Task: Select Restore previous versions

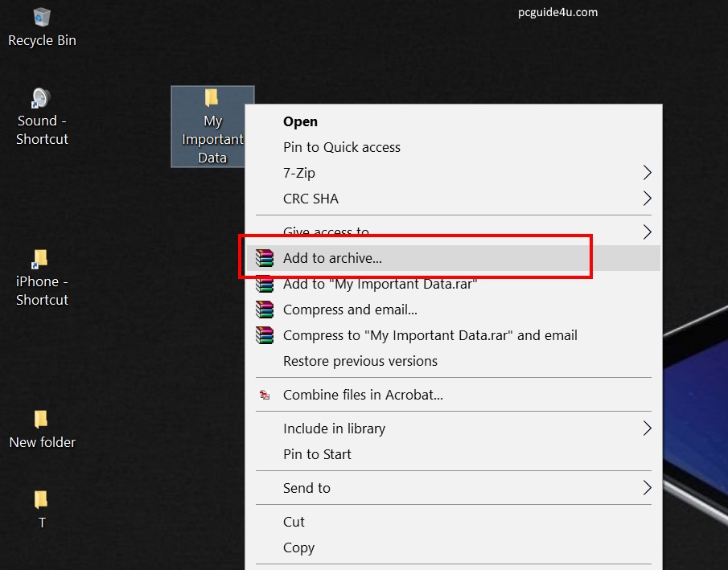Action: click(360, 361)
